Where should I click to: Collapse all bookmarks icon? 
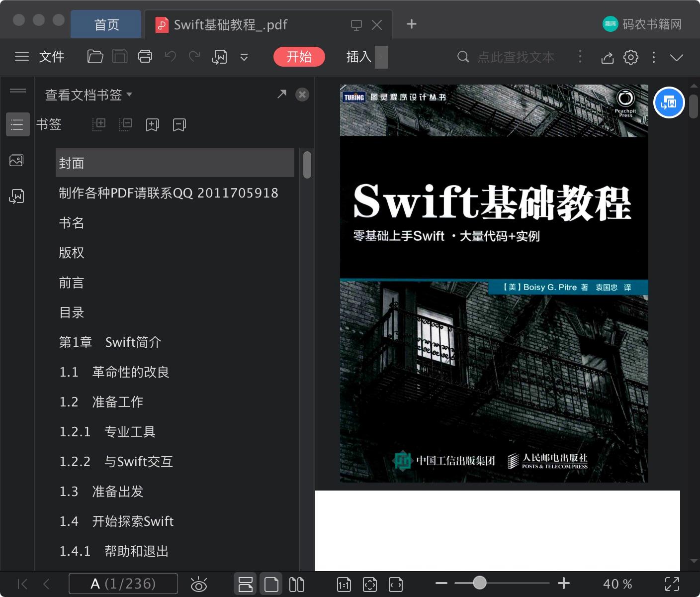tap(126, 124)
